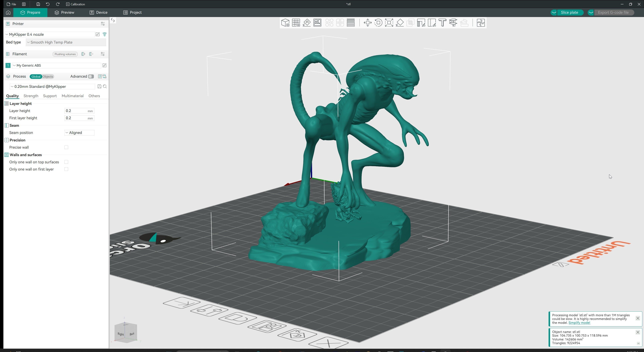
Task: Select the Measure caliper tool
Action: tap(453, 23)
